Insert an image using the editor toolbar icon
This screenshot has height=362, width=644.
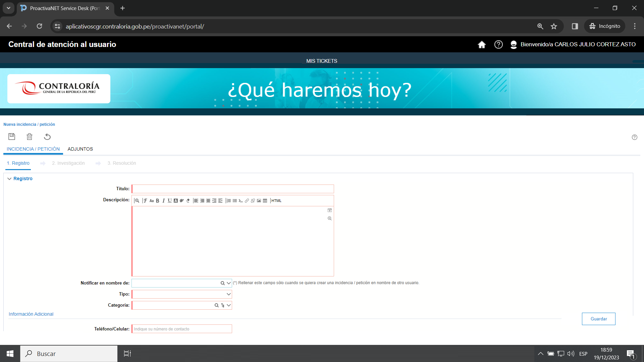click(259, 200)
